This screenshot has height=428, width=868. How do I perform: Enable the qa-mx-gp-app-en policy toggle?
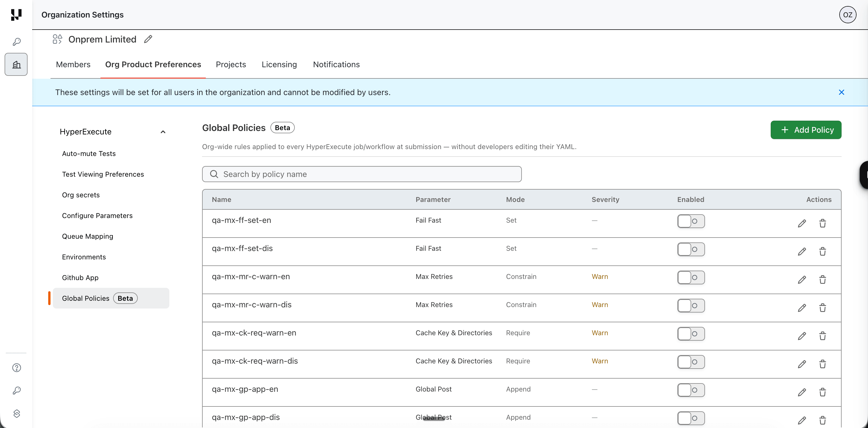(691, 390)
